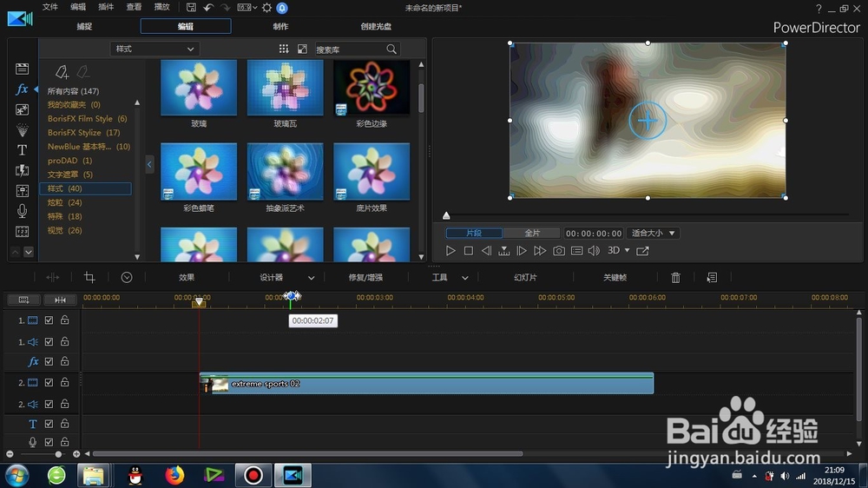868x488 pixels.
Task: Click the undo arrow icon
Action: [x=208, y=8]
